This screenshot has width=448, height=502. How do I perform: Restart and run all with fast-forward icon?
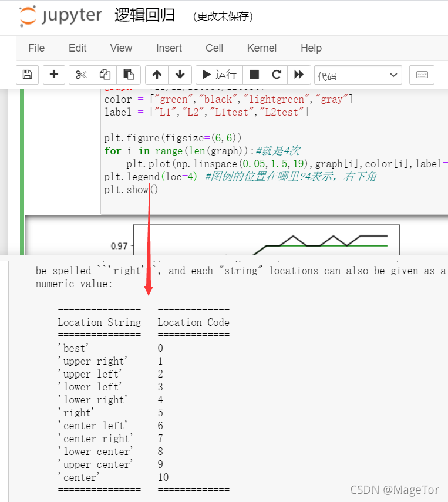coord(299,75)
